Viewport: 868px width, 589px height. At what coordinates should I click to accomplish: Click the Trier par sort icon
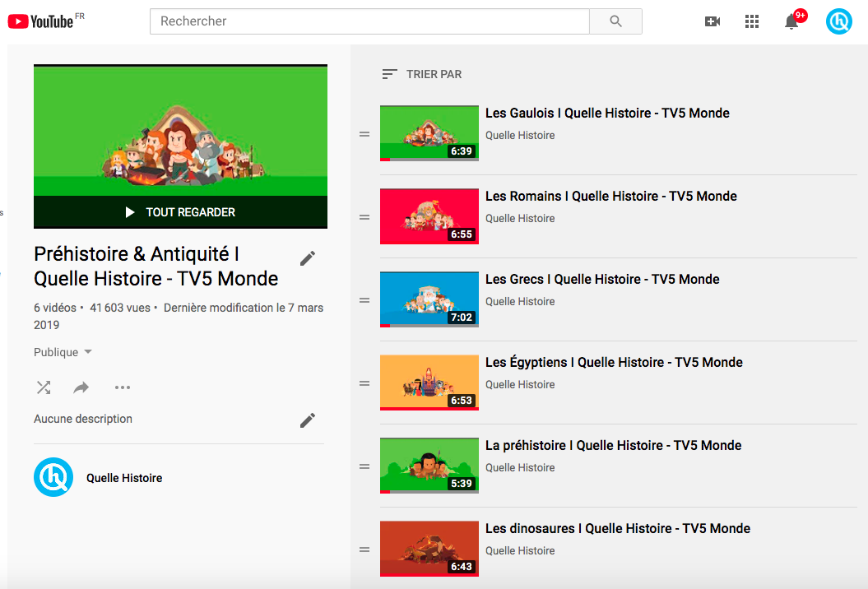tap(390, 74)
